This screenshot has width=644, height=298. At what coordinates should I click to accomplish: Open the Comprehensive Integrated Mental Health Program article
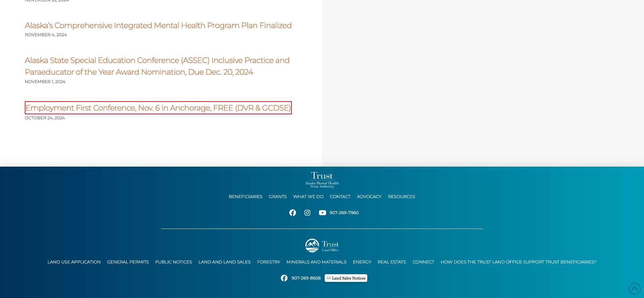158,25
